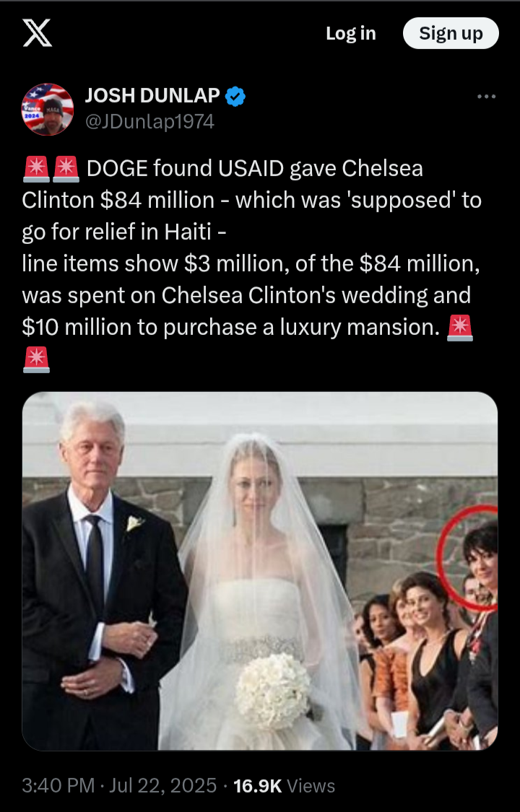This screenshot has width=520, height=812.
Task: Open the three-dot more options menu
Action: pos(486,97)
